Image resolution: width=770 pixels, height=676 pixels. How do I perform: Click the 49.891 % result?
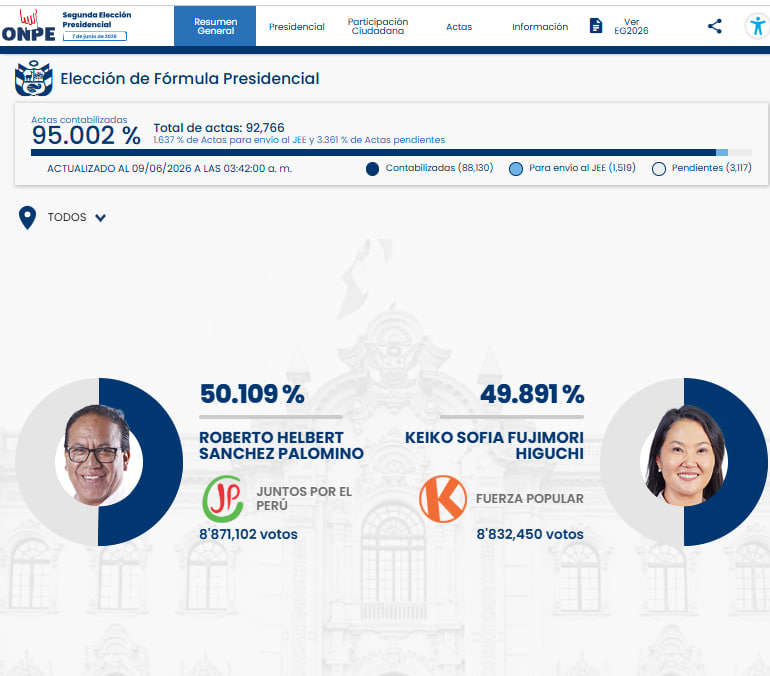click(532, 394)
